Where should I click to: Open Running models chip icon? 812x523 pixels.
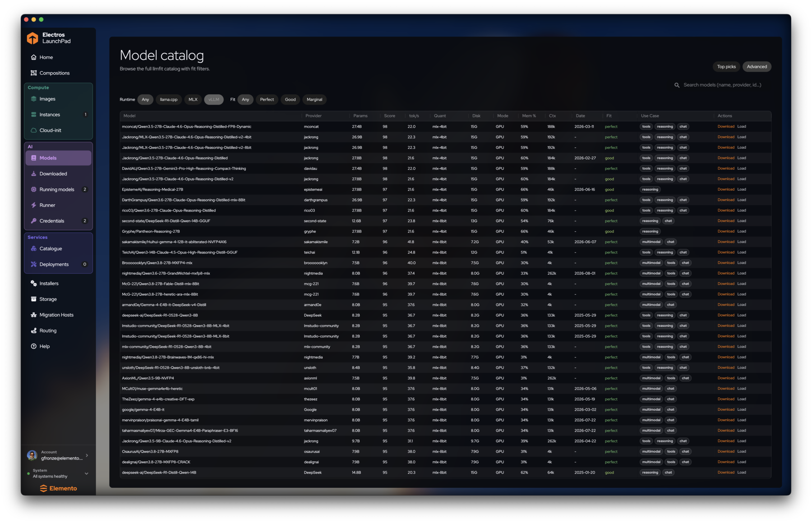(33, 189)
